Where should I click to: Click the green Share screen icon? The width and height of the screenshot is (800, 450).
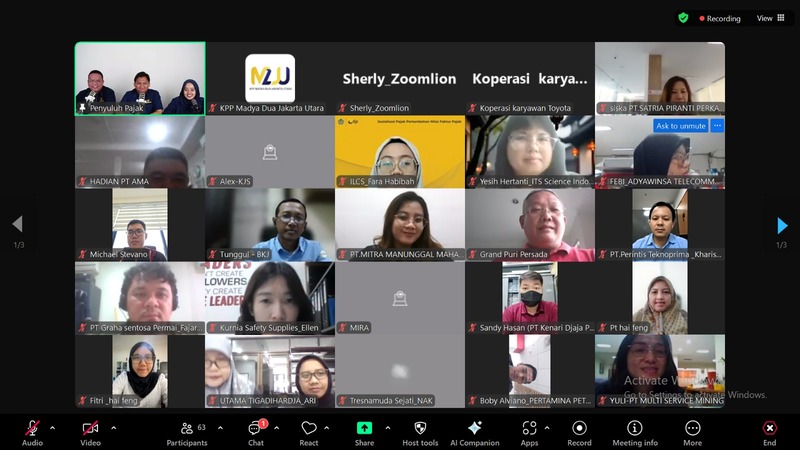point(364,429)
